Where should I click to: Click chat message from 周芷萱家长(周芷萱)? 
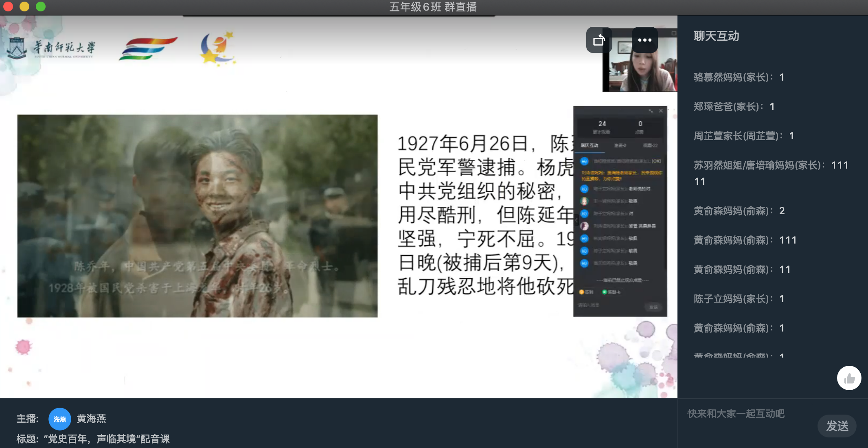click(x=744, y=136)
